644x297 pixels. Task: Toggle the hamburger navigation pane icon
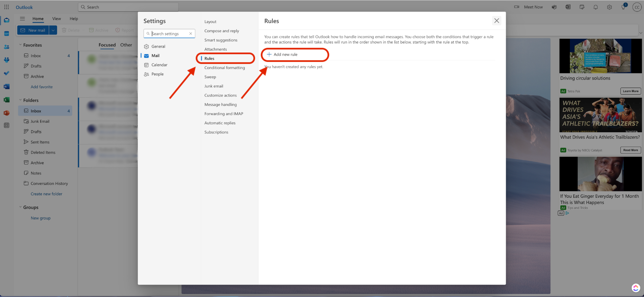22,19
